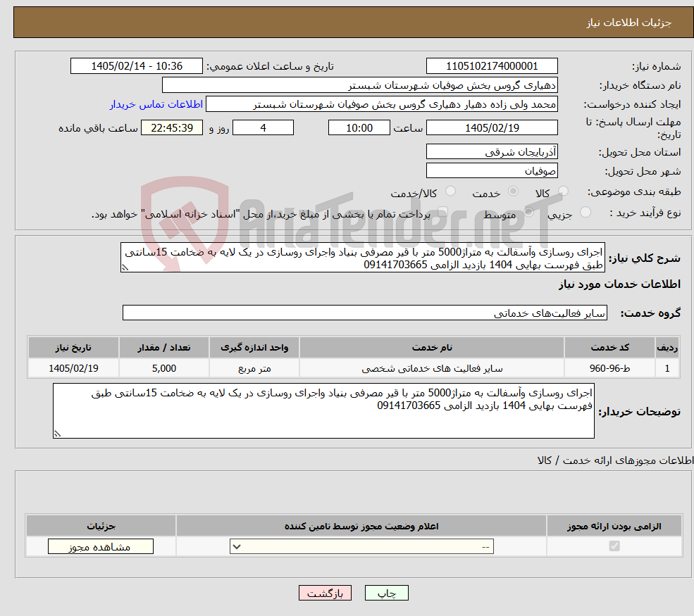Click the remaining days field 4
The height and width of the screenshot is (616, 694).
[264, 128]
